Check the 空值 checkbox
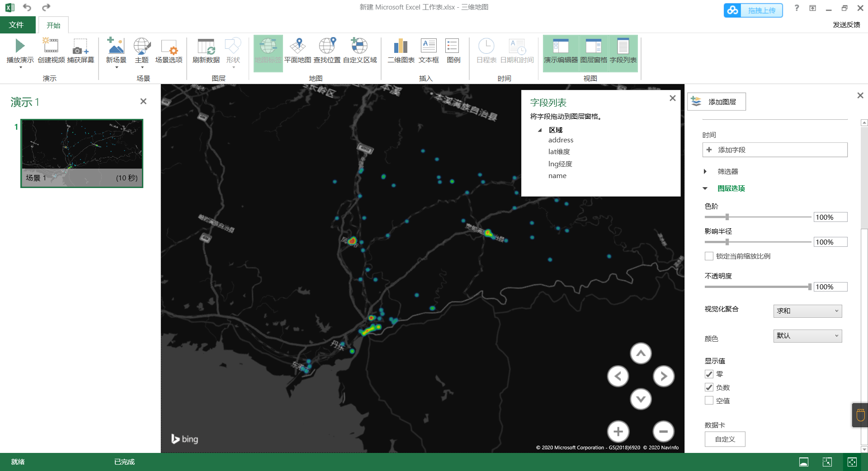 [709, 400]
